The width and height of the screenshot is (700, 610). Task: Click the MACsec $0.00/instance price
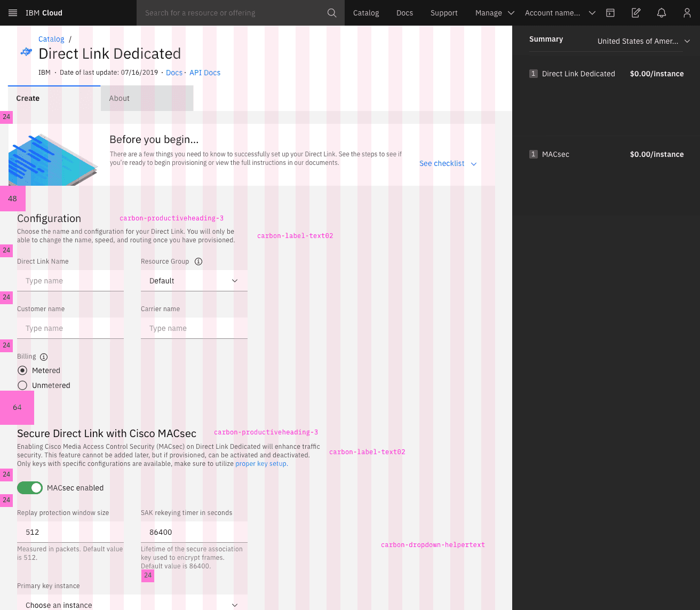(657, 154)
